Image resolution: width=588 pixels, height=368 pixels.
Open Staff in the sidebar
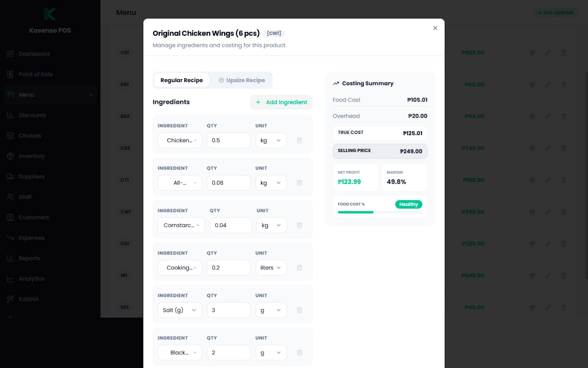(50, 197)
